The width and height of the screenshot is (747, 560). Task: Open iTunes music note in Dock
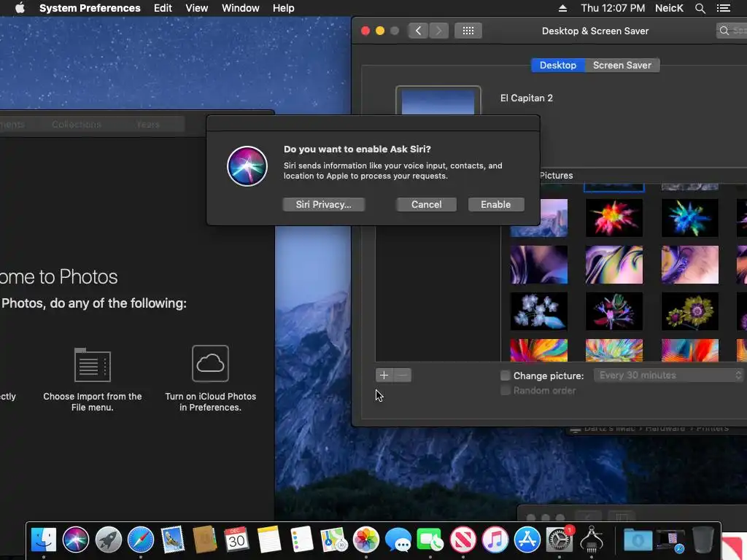tap(495, 540)
